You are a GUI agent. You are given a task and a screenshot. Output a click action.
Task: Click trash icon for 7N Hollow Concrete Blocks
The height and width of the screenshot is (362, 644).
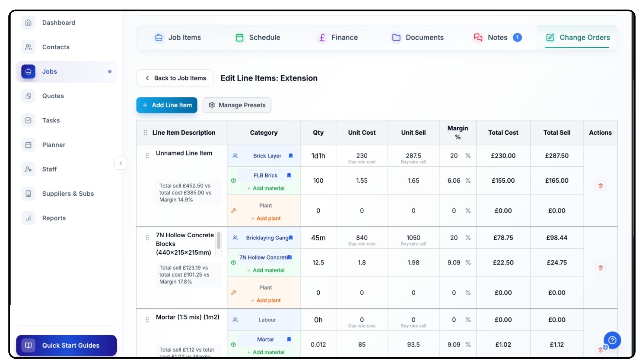click(600, 268)
